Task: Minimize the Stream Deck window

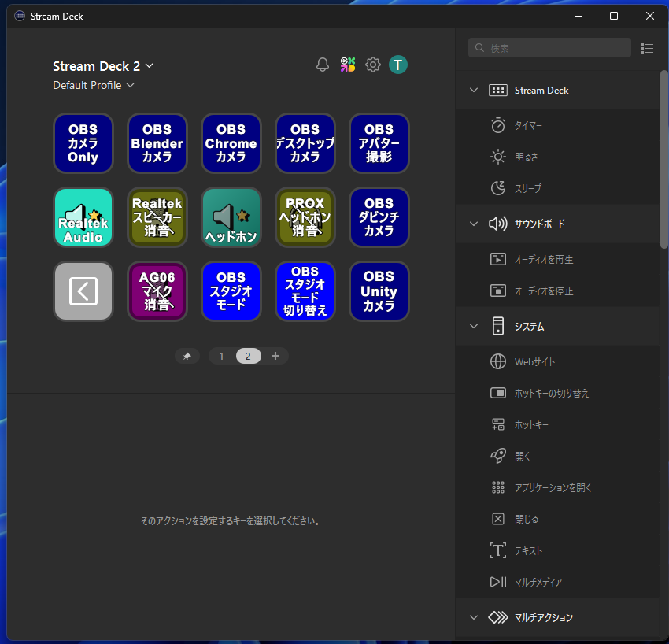Action: (x=578, y=17)
